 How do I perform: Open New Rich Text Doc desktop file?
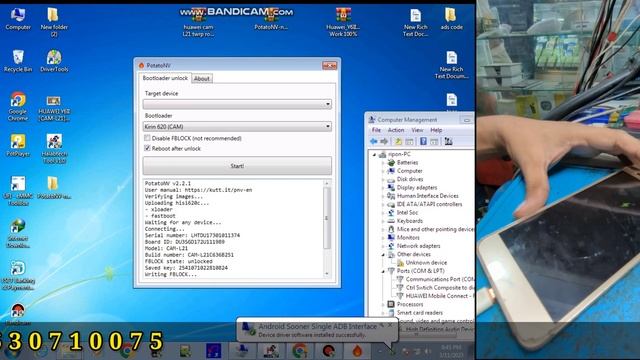(415, 22)
